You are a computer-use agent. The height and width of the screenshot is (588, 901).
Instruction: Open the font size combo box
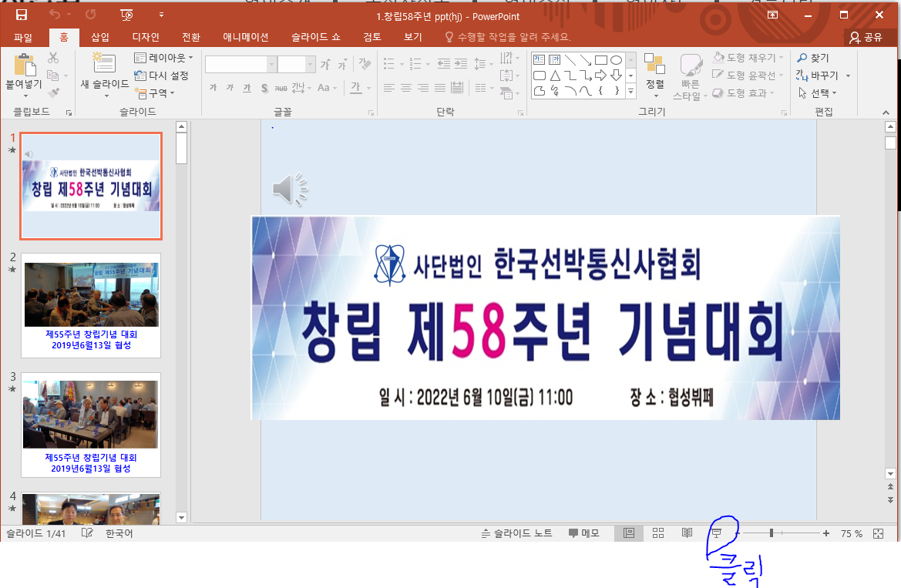click(297, 64)
